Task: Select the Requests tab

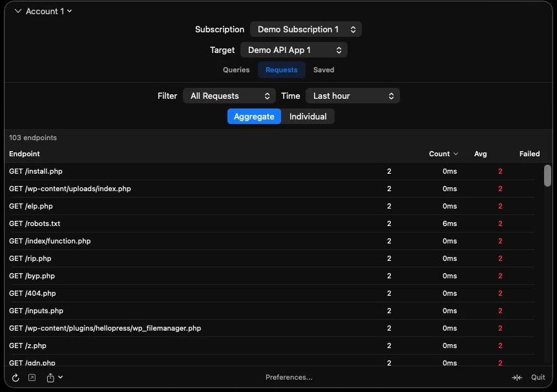Action: pos(281,70)
